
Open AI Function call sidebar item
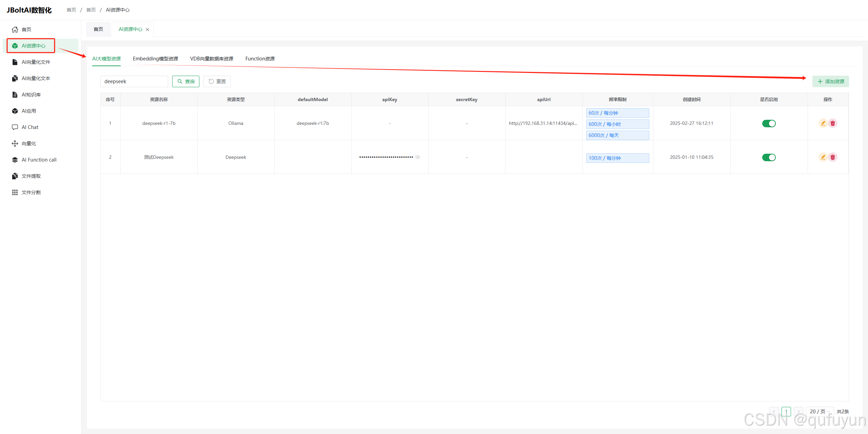click(39, 160)
